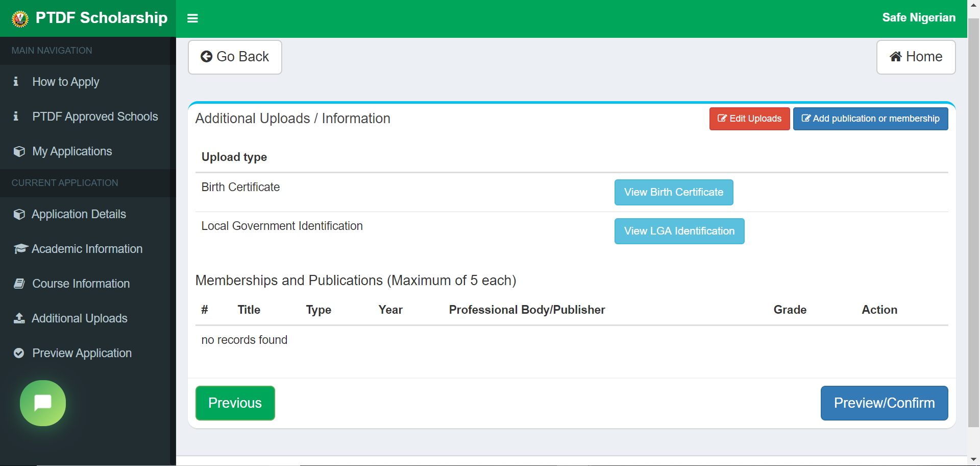
Task: Click the PTDF Scholarship logo emblem
Action: pyautogui.click(x=20, y=19)
